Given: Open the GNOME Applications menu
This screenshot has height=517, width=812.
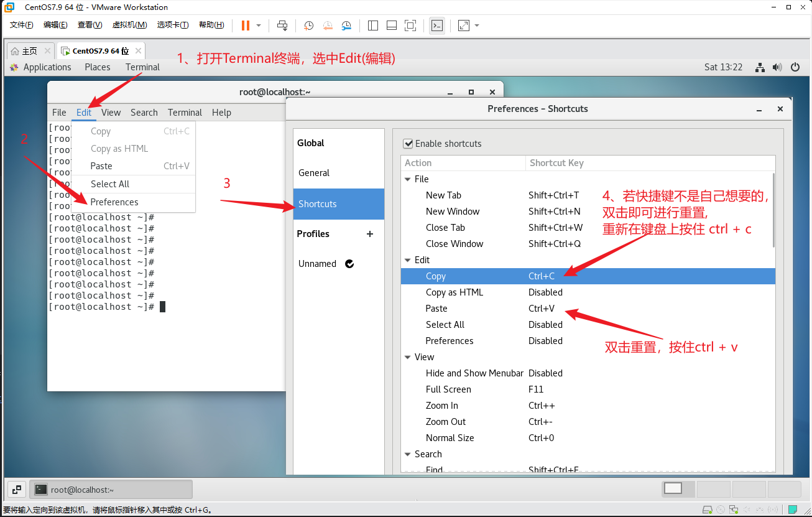Looking at the screenshot, I should pos(41,67).
